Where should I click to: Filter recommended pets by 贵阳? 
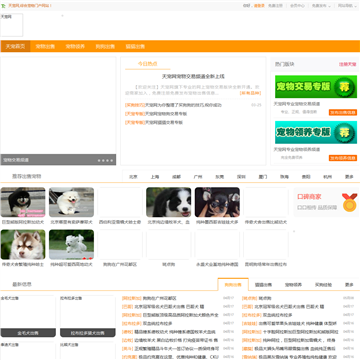[306, 177]
